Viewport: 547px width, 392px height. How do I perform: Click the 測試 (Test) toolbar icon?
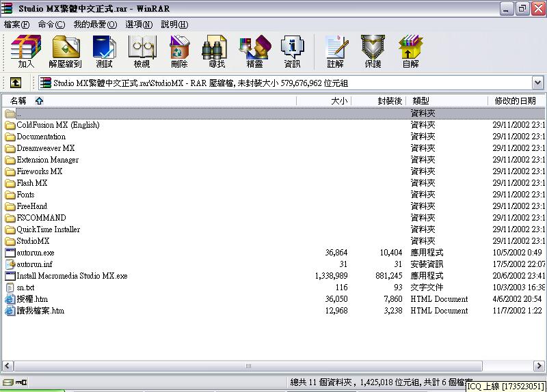tap(105, 51)
